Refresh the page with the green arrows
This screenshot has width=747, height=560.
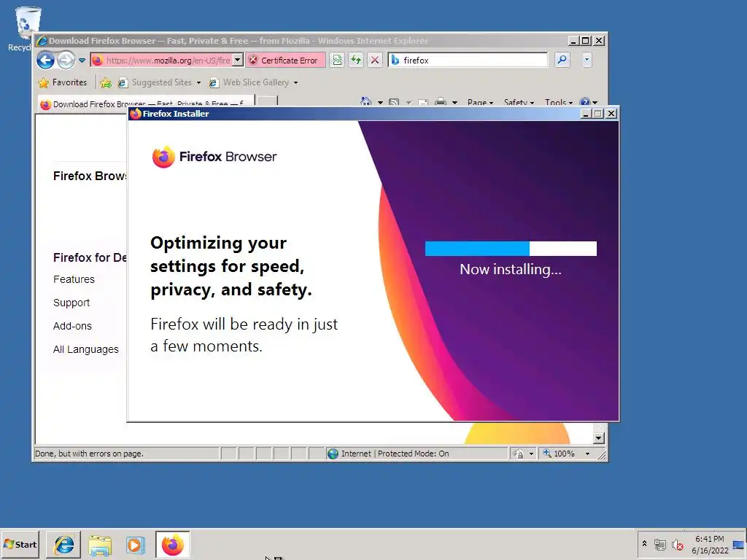tap(356, 61)
